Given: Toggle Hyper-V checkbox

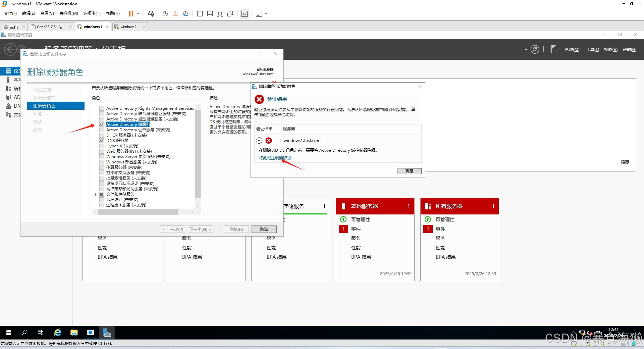Looking at the screenshot, I should pyautogui.click(x=102, y=146).
